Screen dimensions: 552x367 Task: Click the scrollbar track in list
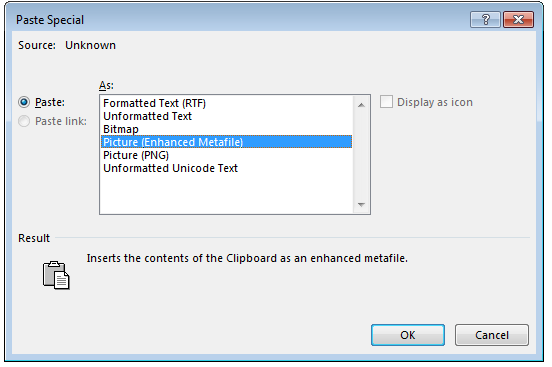point(361,155)
